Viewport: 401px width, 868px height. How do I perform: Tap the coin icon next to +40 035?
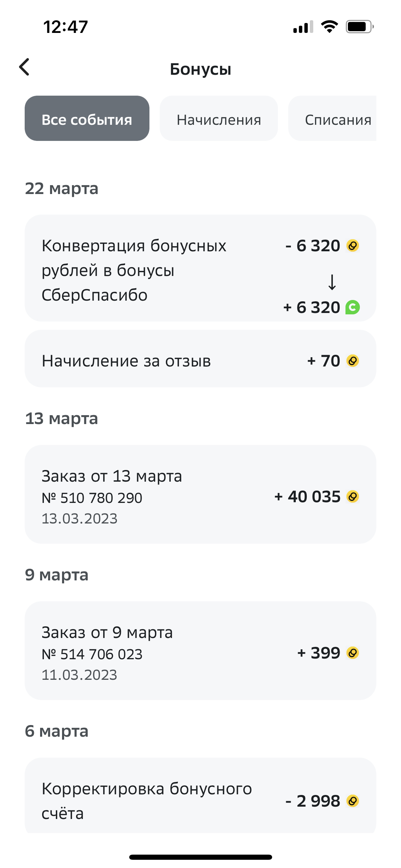(x=353, y=497)
